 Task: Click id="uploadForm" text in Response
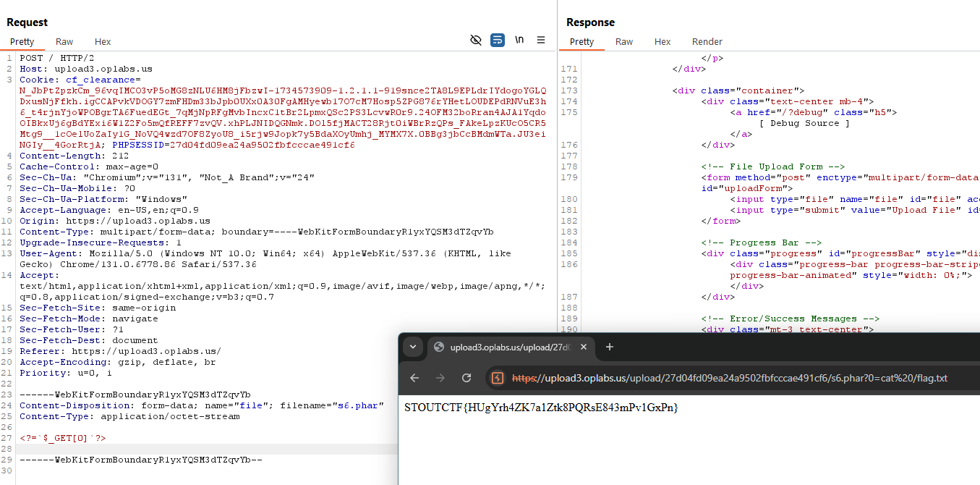747,188
